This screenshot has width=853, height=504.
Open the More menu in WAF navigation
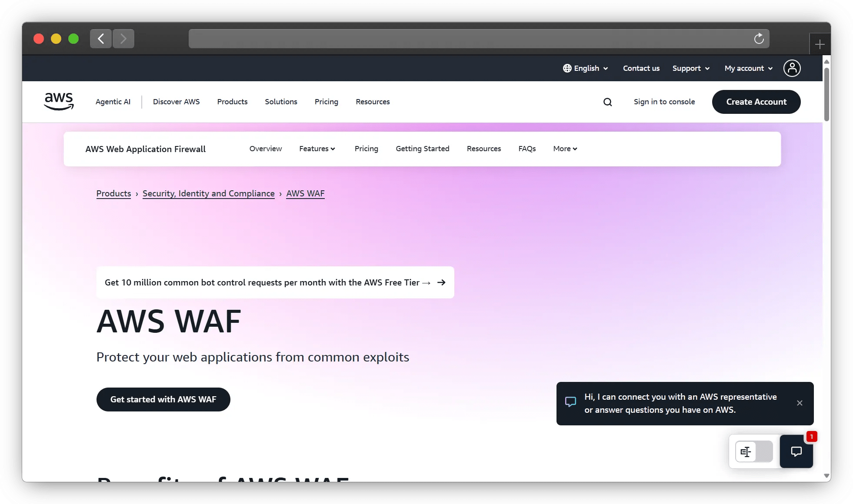(x=565, y=149)
